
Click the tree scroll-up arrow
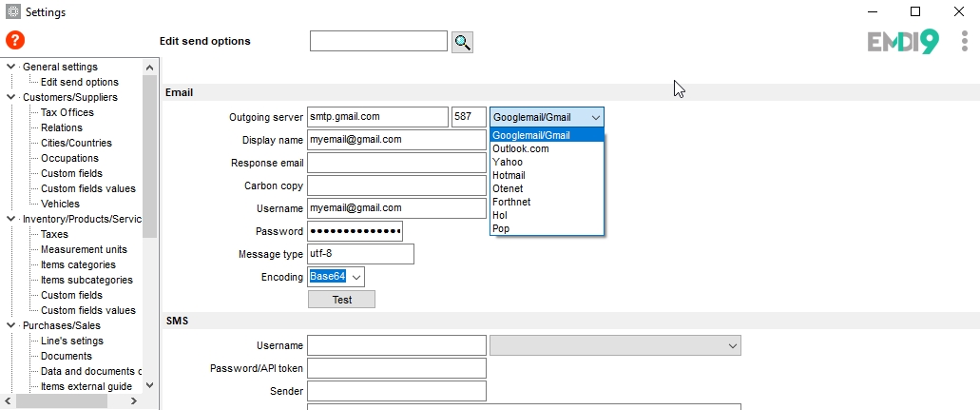149,68
